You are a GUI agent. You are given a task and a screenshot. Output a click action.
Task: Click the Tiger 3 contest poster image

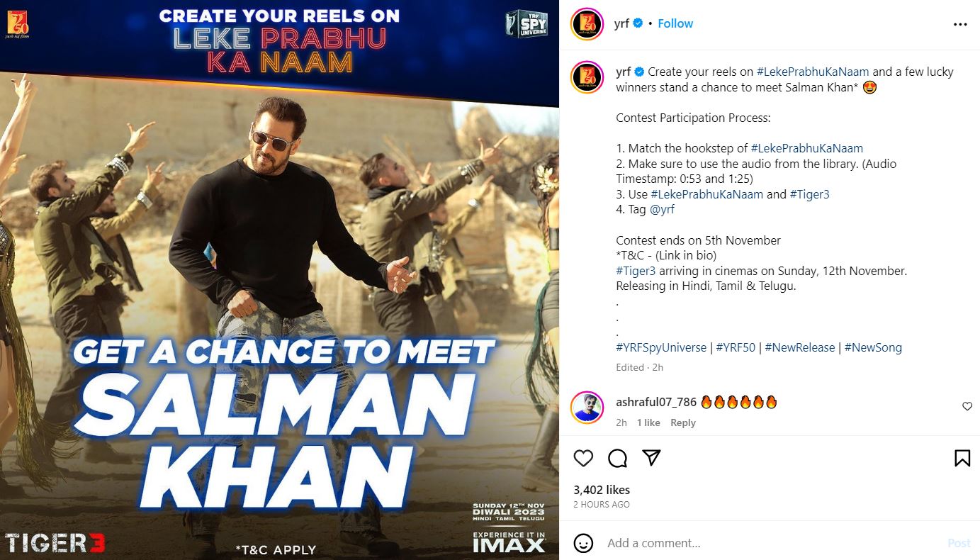click(x=279, y=280)
